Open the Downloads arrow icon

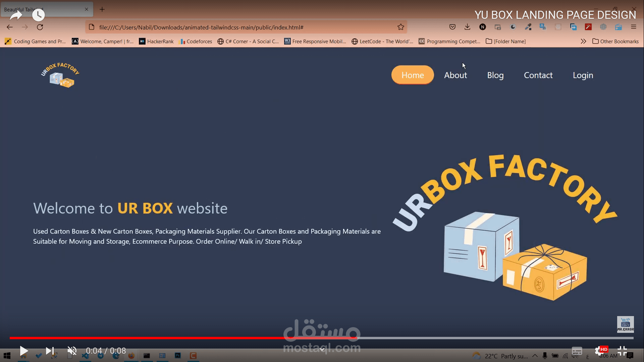point(467,27)
